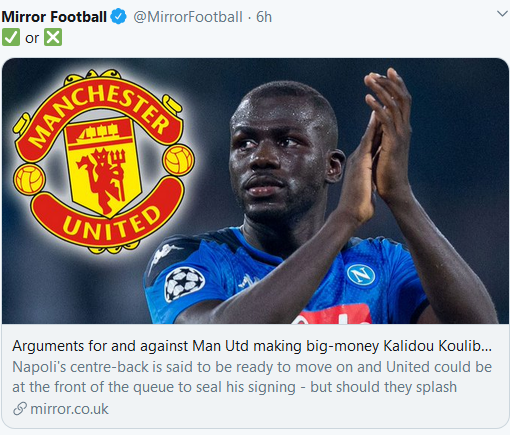
Task: Click the green cross mark emoji
Action: tap(53, 37)
